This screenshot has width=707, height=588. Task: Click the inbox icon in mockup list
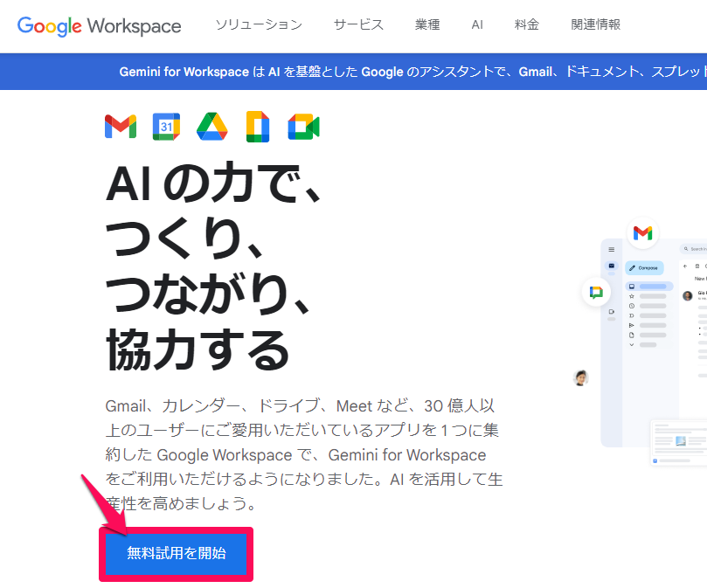[x=632, y=287]
